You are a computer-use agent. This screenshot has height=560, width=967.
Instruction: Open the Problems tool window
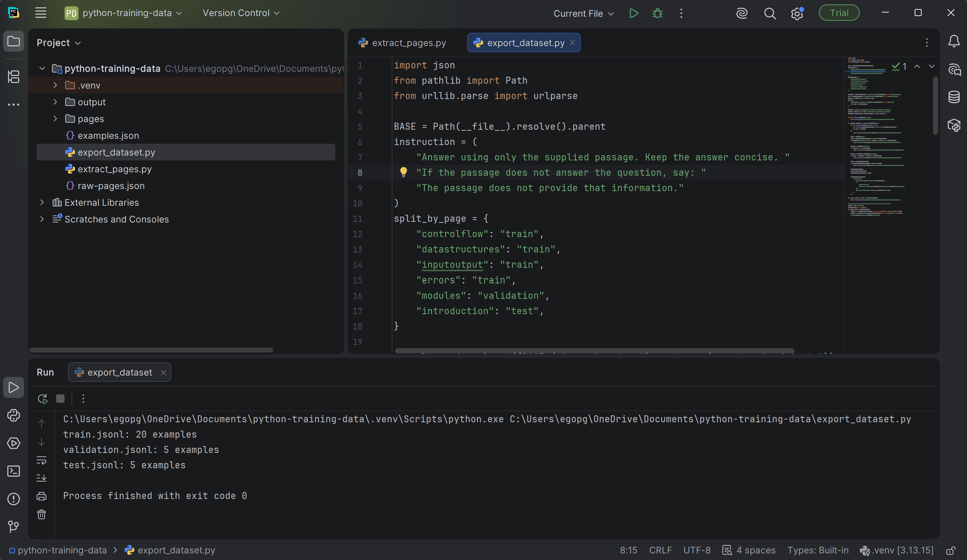[13, 499]
